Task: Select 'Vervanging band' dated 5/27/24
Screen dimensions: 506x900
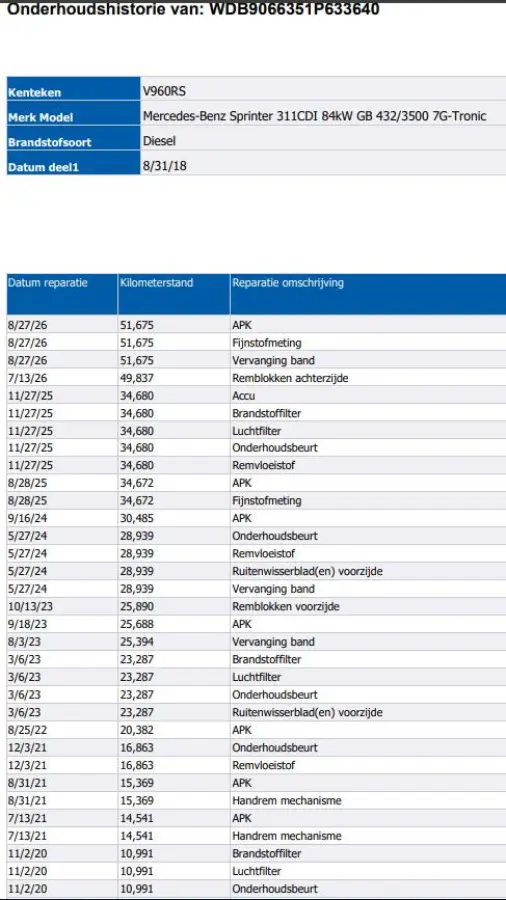Action: point(273,589)
